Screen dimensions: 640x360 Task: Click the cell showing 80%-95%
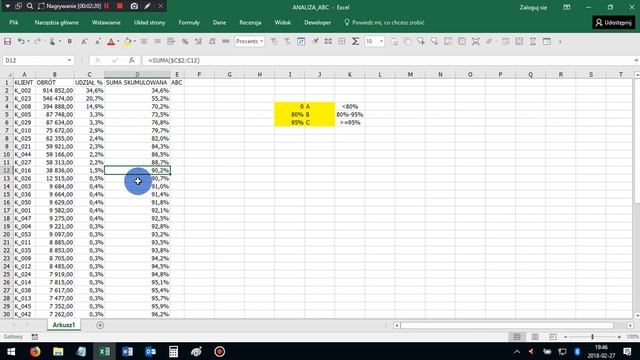click(350, 115)
